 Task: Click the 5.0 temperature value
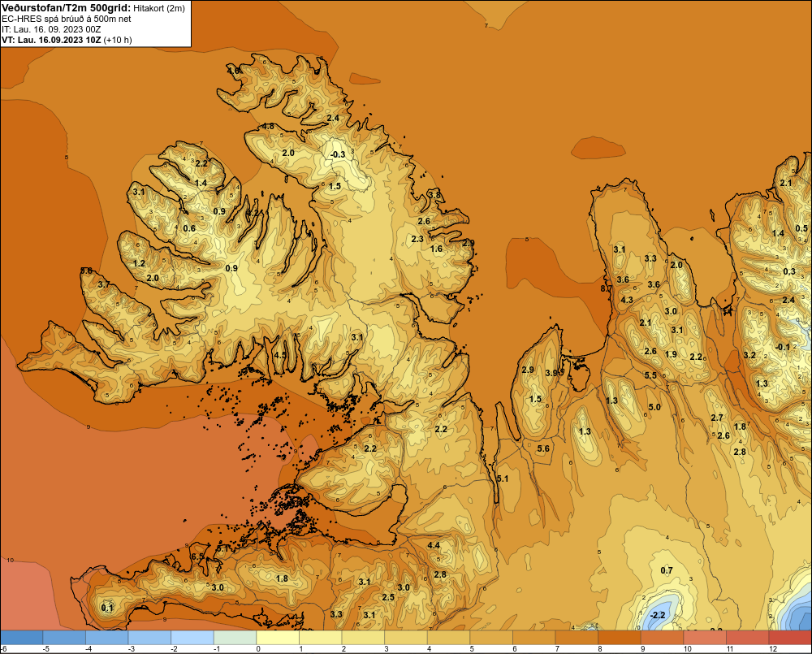[654, 407]
